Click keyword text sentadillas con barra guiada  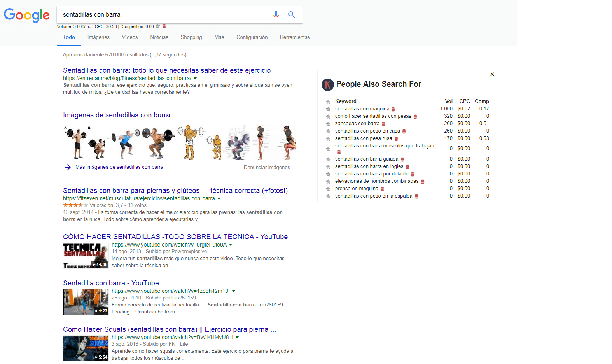click(x=367, y=159)
